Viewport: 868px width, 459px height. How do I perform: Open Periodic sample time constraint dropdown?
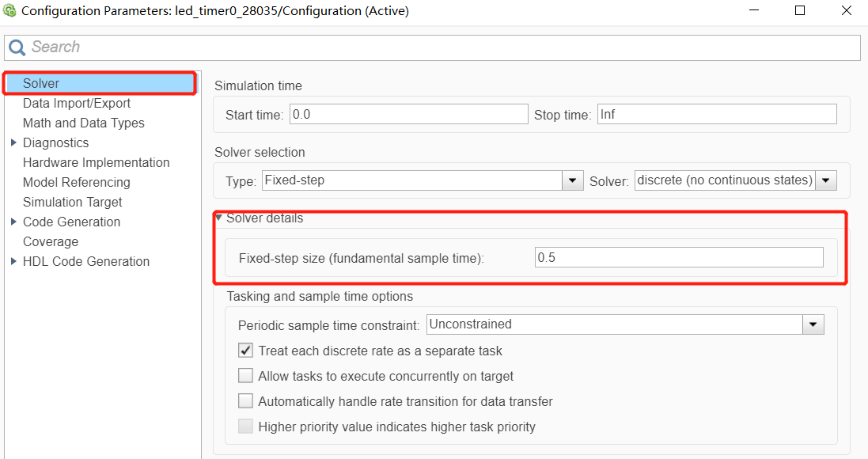click(813, 324)
